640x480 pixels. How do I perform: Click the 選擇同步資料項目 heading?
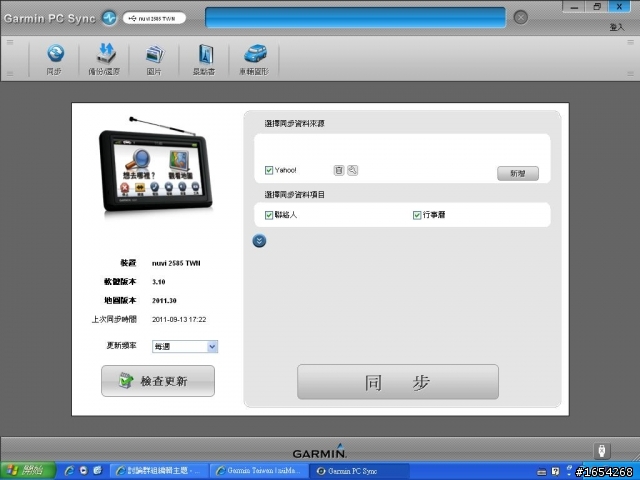tap(294, 195)
